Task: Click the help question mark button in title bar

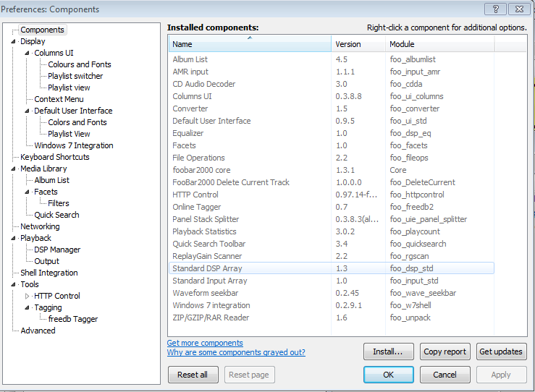Action: click(495, 9)
